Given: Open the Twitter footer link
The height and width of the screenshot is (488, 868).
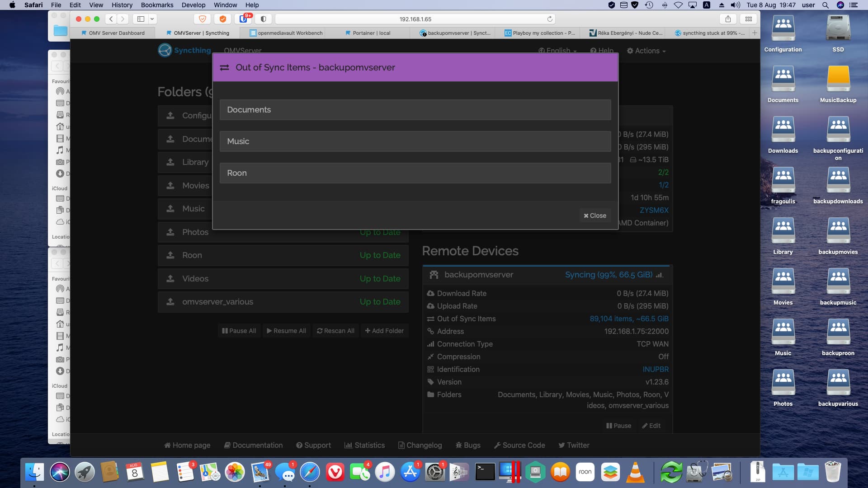Looking at the screenshot, I should coord(574,445).
